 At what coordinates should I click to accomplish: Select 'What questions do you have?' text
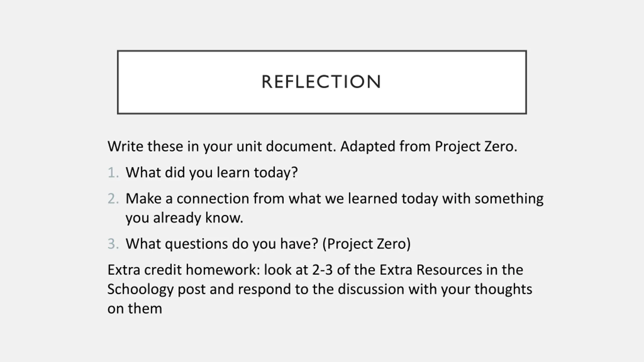click(222, 244)
